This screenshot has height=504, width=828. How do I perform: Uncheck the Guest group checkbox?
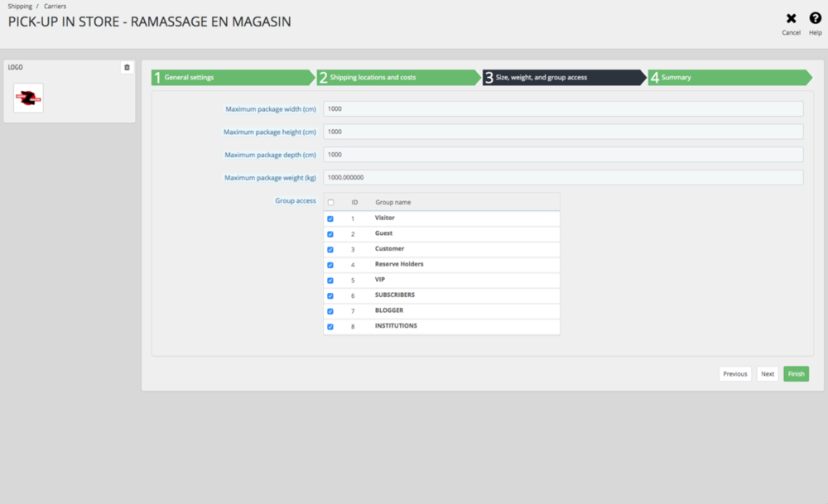click(x=331, y=234)
